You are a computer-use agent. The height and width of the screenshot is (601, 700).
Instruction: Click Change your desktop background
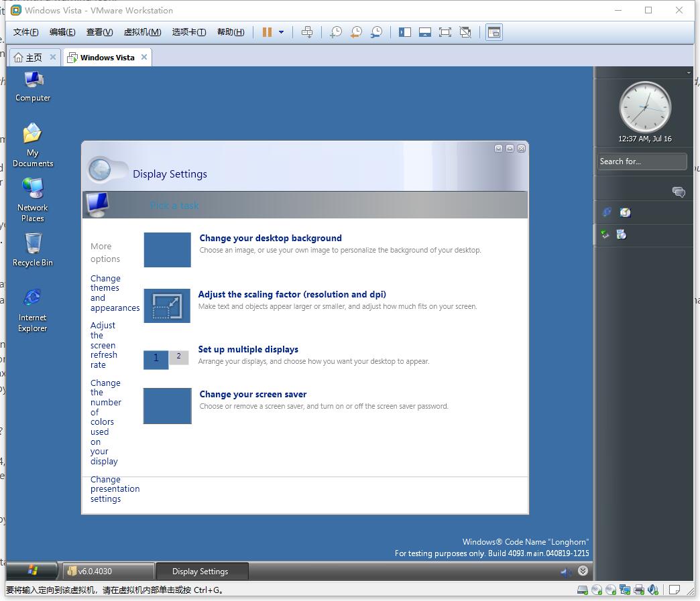[x=270, y=239]
